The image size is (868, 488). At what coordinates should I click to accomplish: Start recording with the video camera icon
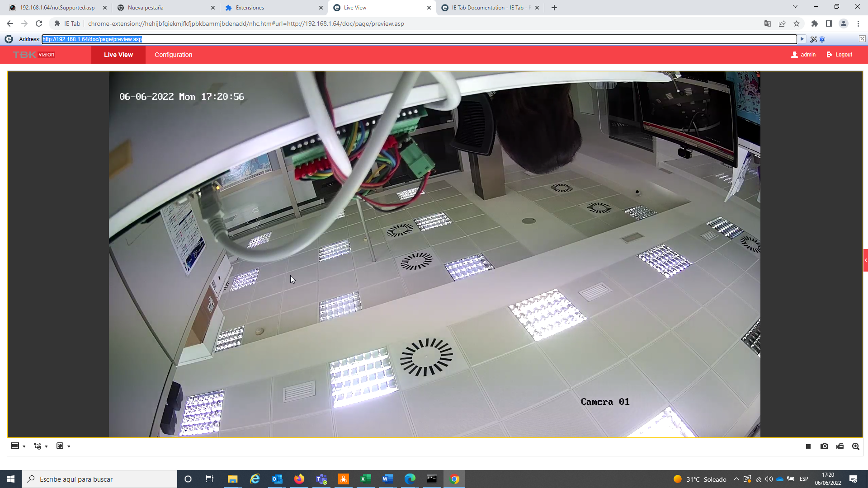pos(840,446)
